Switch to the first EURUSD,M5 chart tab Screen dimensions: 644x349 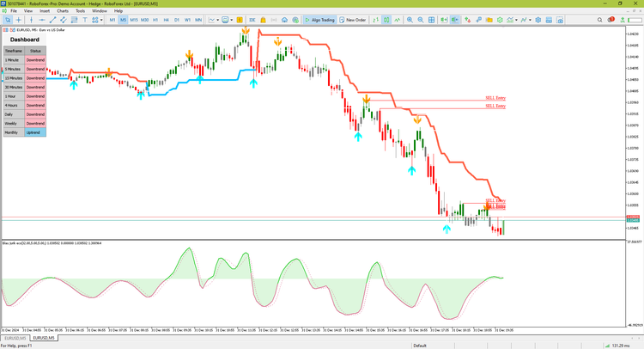16,339
